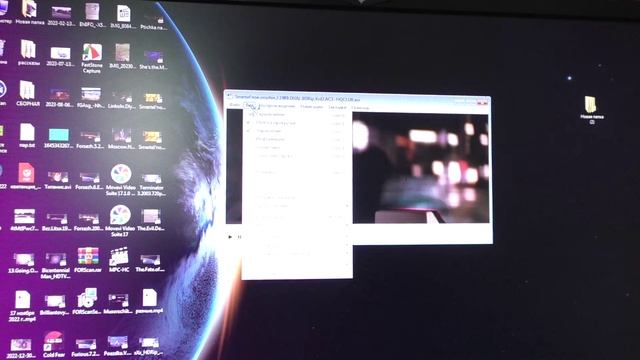Select the 2022-12-30 video file
The height and width of the screenshot is (360, 640).
tap(21, 349)
